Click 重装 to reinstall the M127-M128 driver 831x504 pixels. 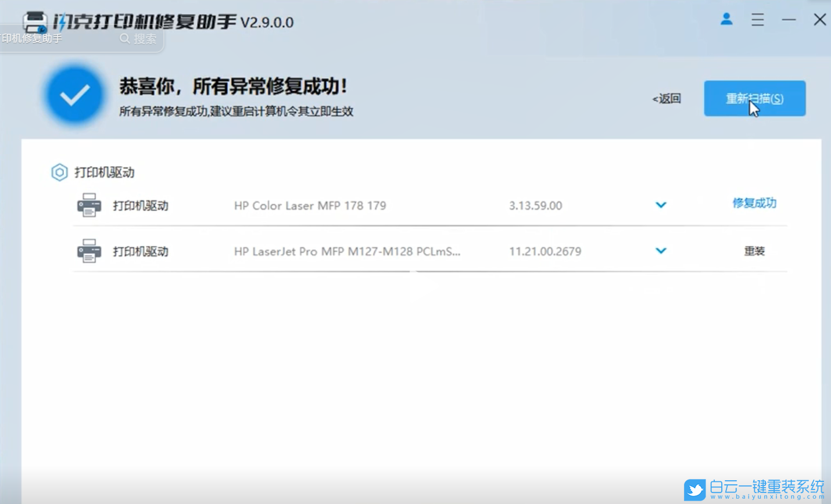click(754, 251)
